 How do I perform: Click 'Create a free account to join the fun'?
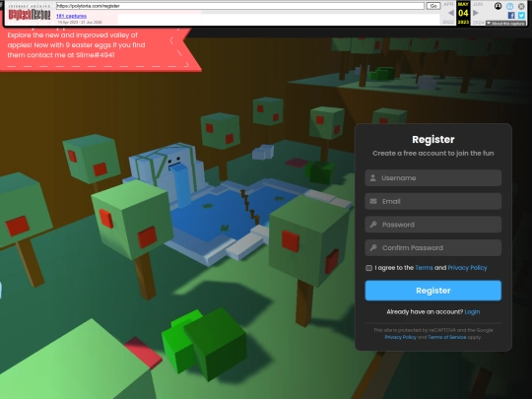coord(432,153)
